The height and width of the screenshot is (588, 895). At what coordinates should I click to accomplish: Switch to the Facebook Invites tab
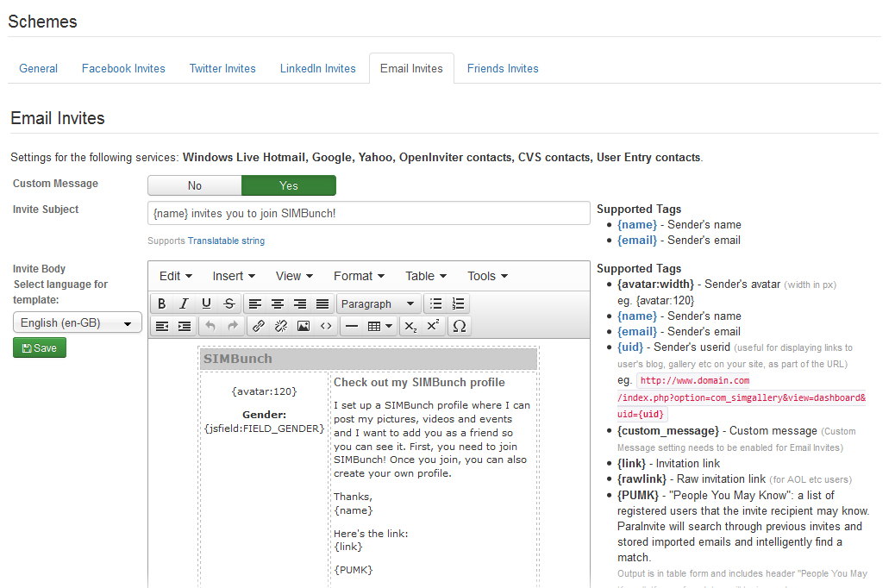[123, 68]
